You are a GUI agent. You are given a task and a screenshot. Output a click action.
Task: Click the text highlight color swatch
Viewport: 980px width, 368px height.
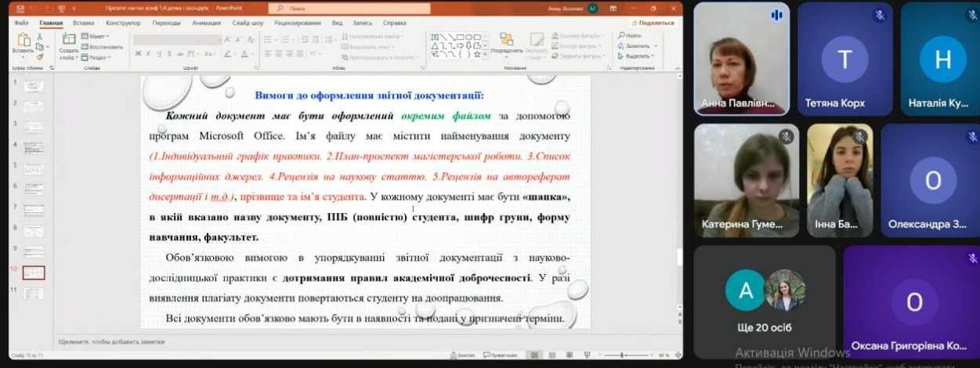coord(229,54)
